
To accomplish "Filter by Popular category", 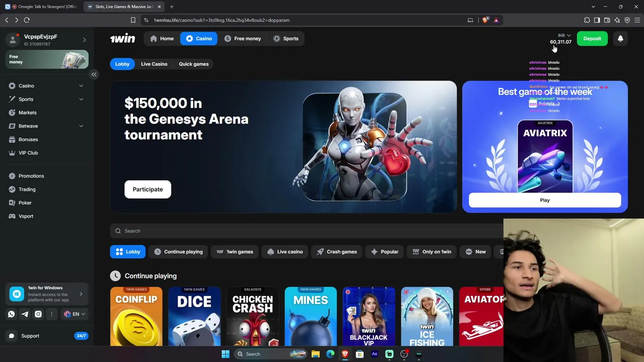I will point(385,252).
